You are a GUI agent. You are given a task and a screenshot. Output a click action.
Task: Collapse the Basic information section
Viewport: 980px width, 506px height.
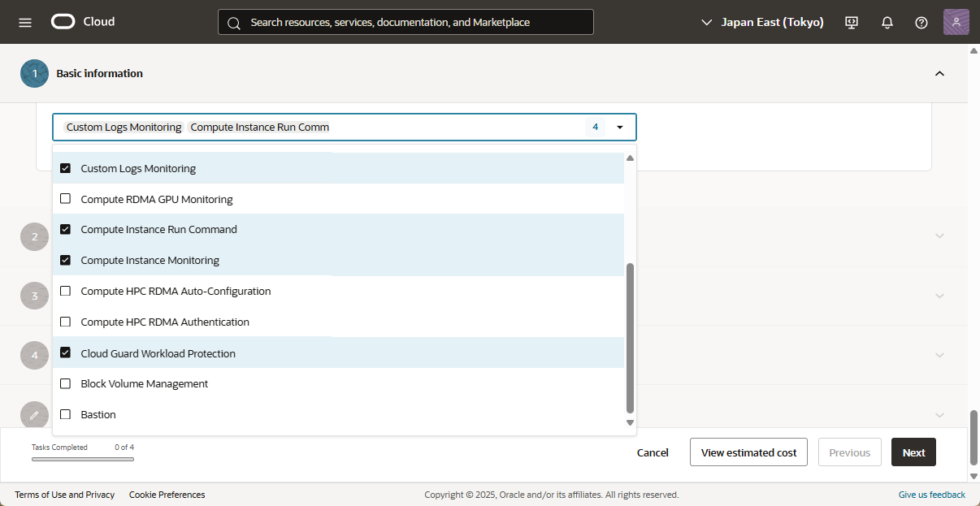(939, 73)
